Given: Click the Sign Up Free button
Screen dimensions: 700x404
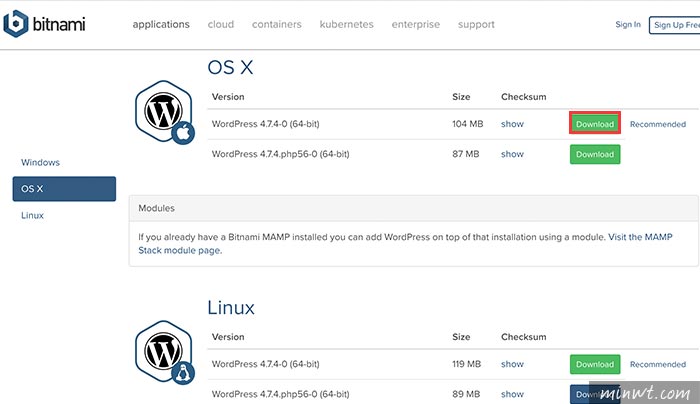Looking at the screenshot, I should (x=675, y=25).
